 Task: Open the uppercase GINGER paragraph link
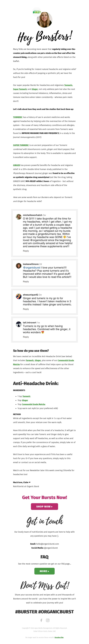[x=16, y=165]
